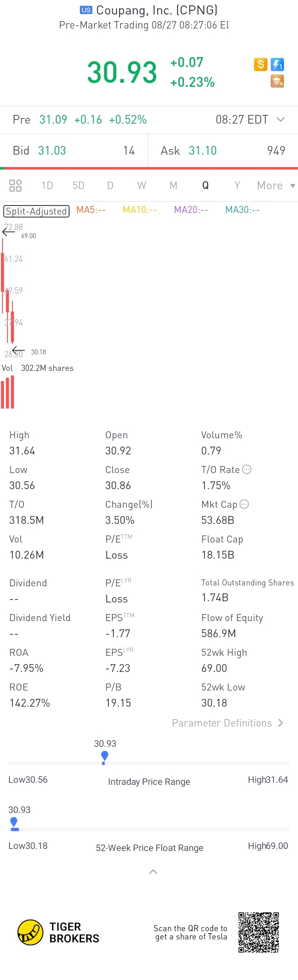Screen dimensions: 298x980
Task: Tap the Tesla share QR code
Action: pos(259,932)
